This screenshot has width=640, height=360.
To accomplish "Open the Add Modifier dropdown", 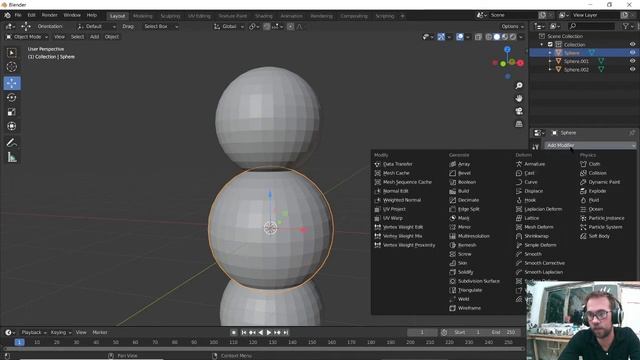I will 590,145.
